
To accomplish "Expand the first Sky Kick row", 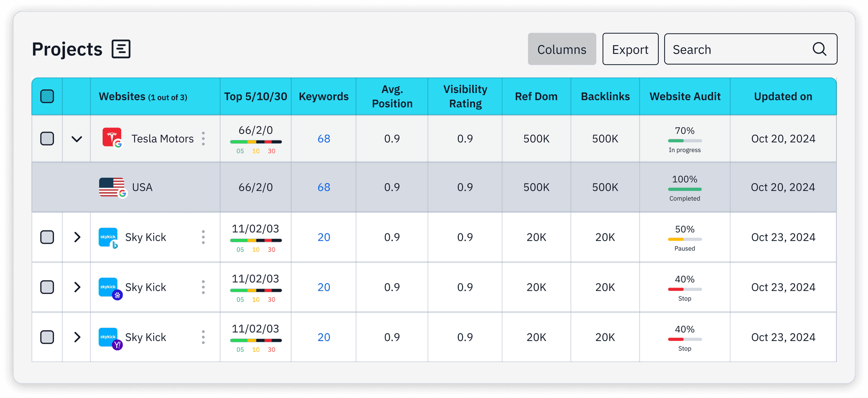I will 77,237.
